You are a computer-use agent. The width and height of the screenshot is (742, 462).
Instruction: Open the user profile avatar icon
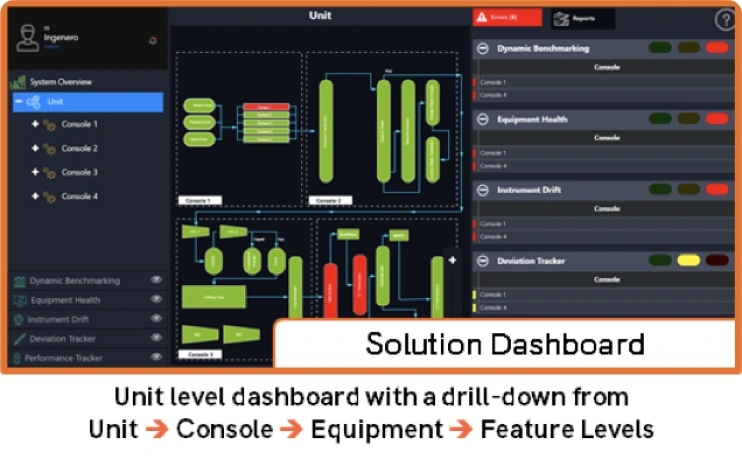click(x=28, y=37)
